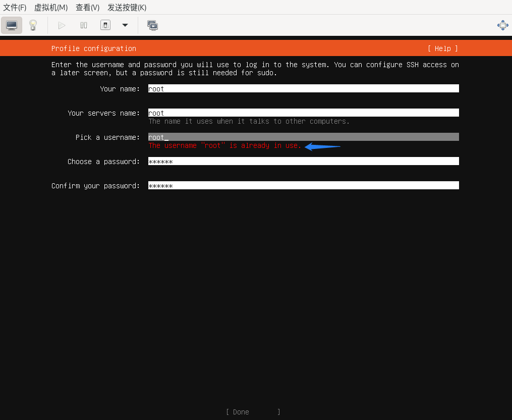Click the Profile configuration header title

click(94, 48)
